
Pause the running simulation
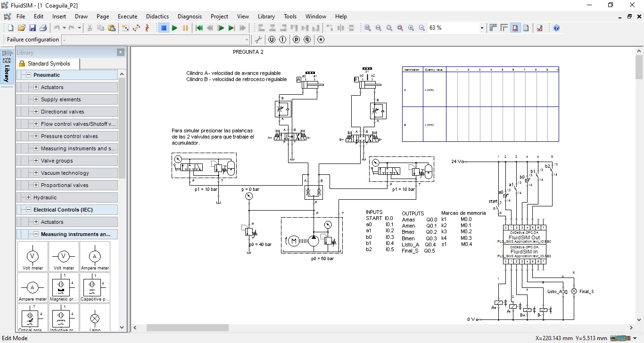185,28
